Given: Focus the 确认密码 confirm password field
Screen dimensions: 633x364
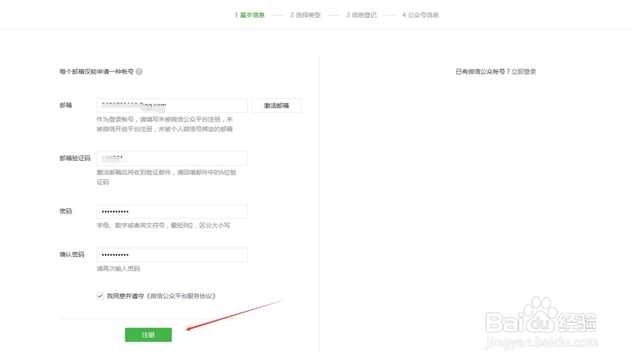Looking at the screenshot, I should coord(172,254).
